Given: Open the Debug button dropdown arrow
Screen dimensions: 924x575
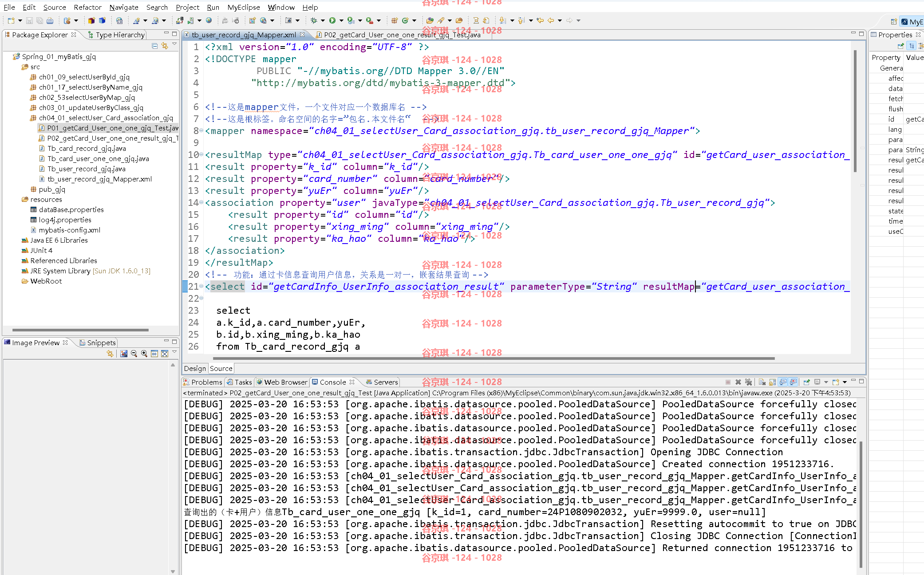Looking at the screenshot, I should pos(323,20).
